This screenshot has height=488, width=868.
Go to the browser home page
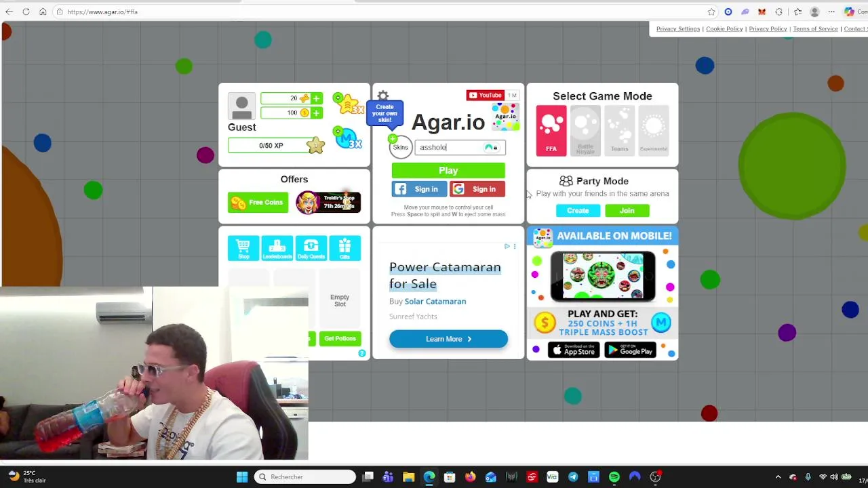point(43,12)
